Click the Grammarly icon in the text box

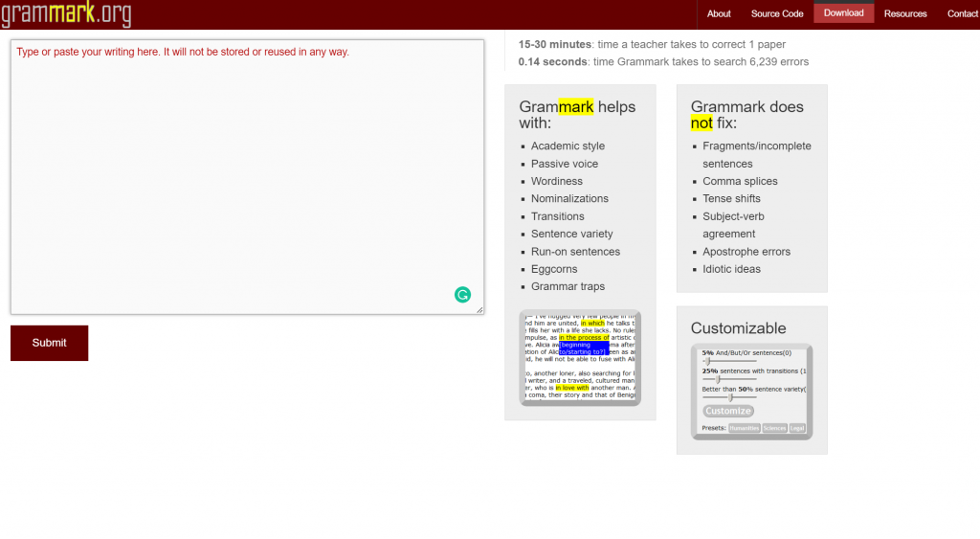click(x=462, y=295)
